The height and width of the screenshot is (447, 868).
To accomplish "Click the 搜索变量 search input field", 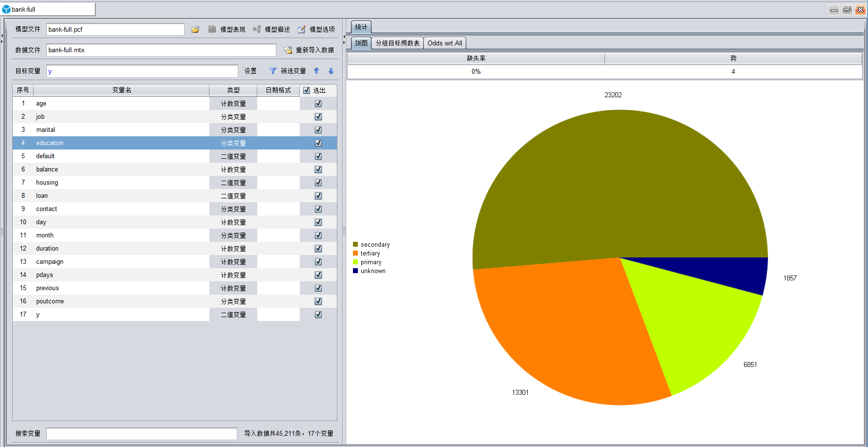I will click(142, 433).
